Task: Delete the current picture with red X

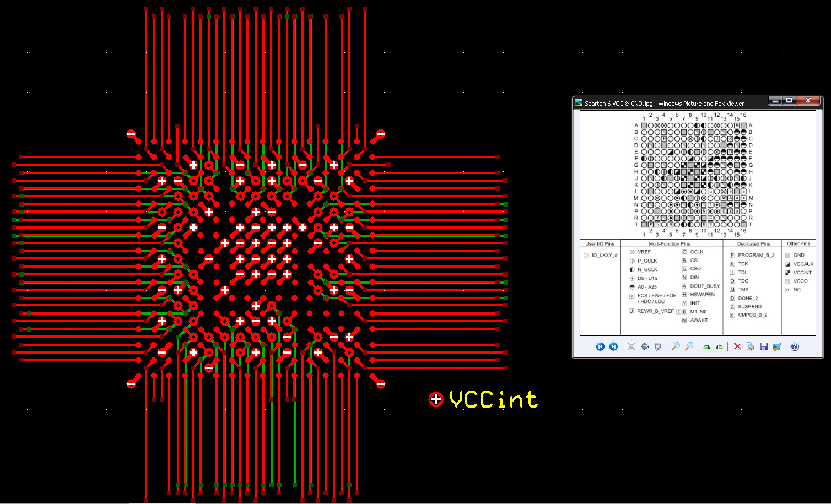Action: pyautogui.click(x=737, y=346)
